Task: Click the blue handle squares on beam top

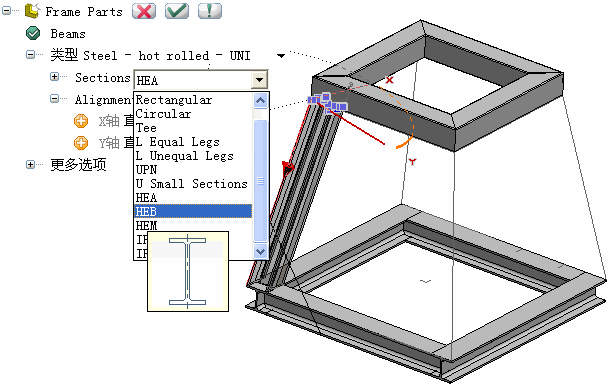Action: [327, 103]
